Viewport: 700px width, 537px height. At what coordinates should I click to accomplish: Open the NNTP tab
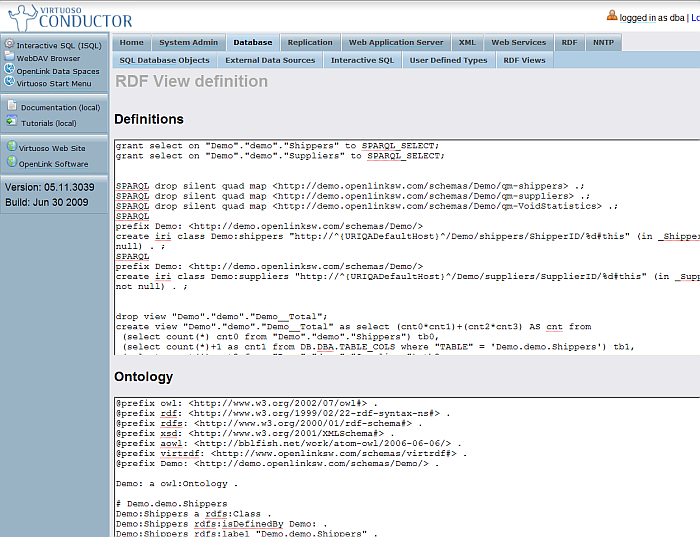click(604, 42)
